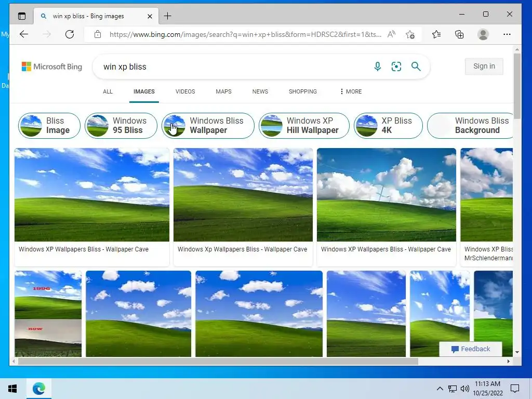
Task: Open first Windows XP Wallpapers Bliss thumbnail
Action: point(92,195)
